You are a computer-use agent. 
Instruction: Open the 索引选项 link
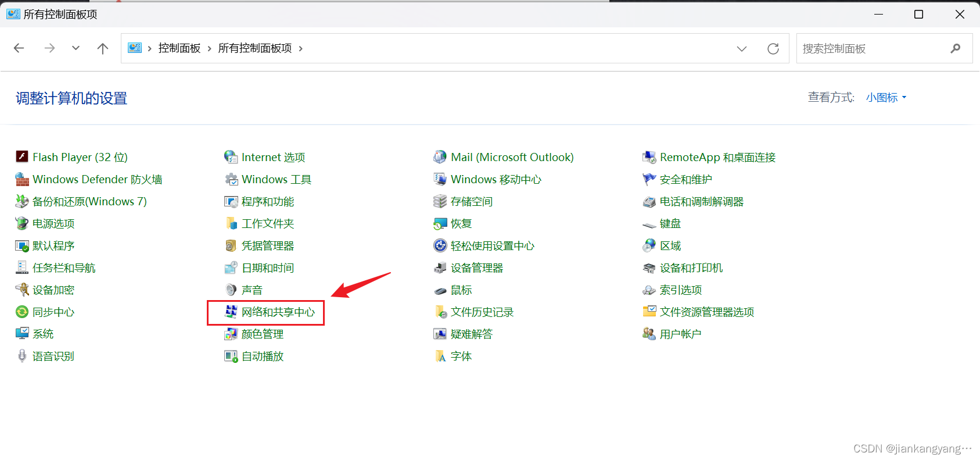coord(681,290)
